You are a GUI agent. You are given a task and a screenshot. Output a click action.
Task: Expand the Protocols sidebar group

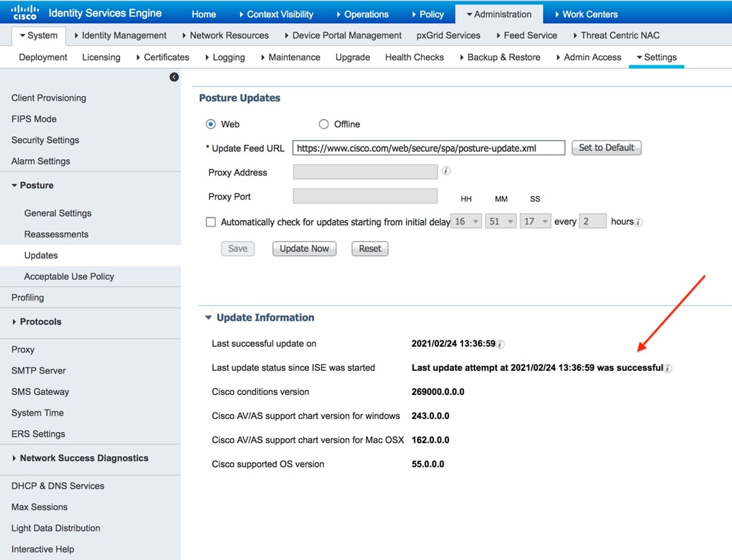point(14,322)
